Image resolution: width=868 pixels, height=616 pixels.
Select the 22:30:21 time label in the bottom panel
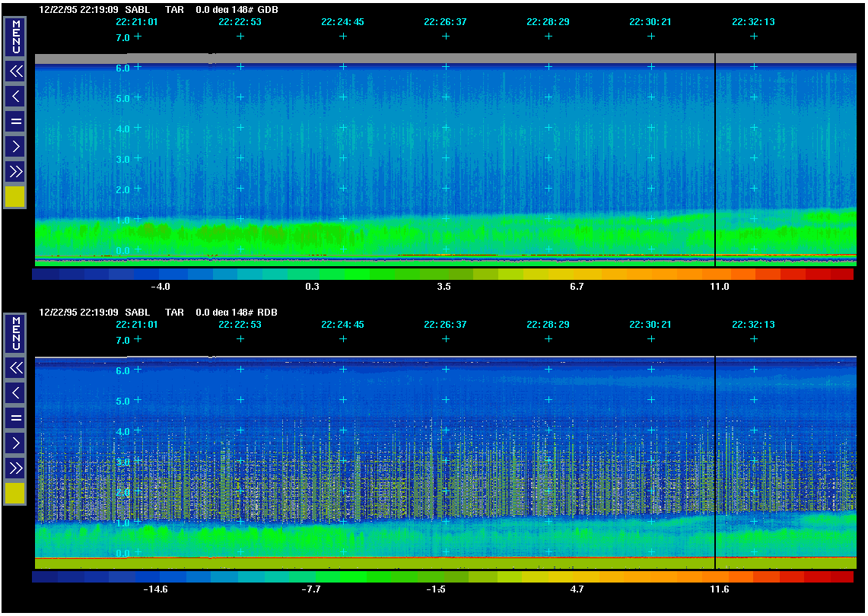coord(650,325)
